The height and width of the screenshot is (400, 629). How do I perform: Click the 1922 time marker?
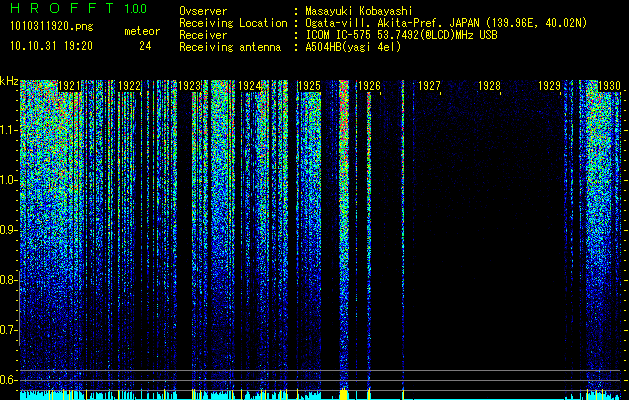point(130,86)
